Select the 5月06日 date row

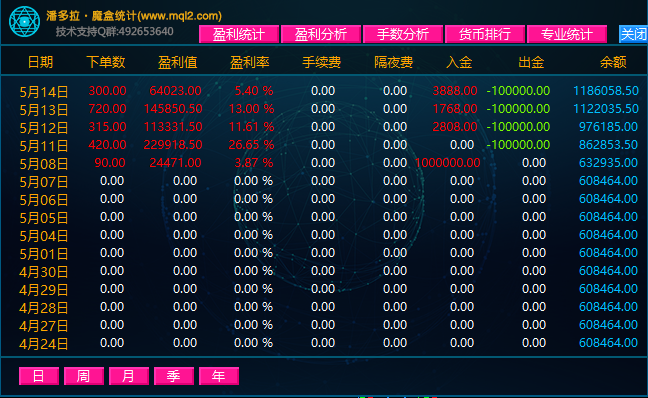[x=44, y=200]
